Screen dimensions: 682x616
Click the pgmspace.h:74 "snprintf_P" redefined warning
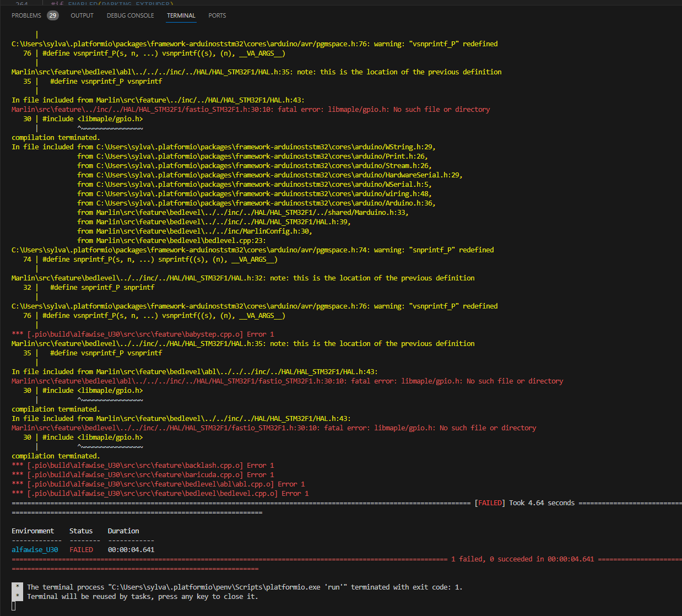[253, 250]
